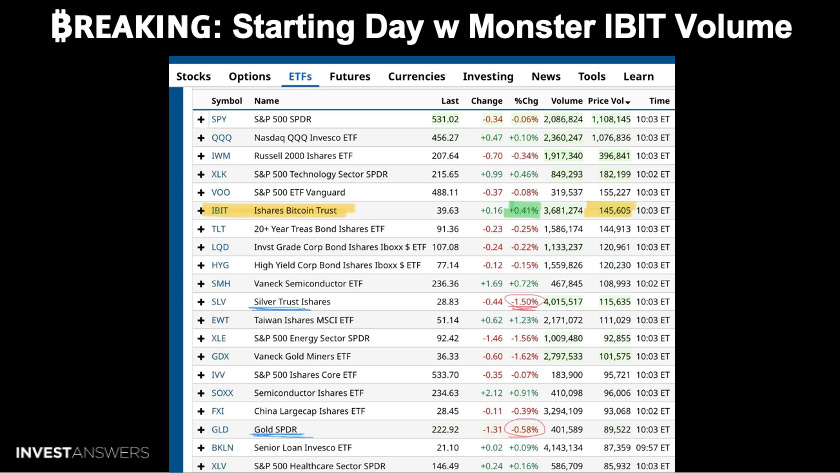Expand the plus icon for IBIT row

pyautogui.click(x=201, y=211)
